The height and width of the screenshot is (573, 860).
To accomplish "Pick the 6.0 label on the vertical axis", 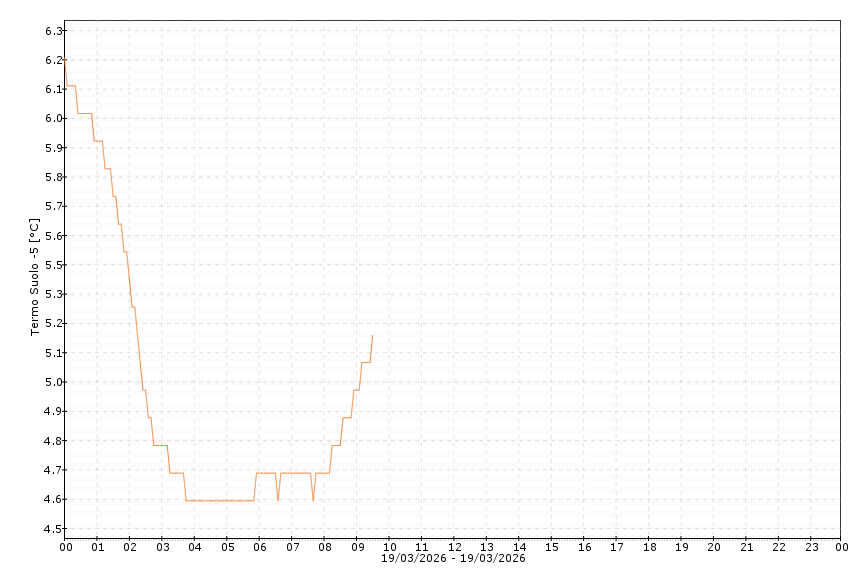I will (54, 119).
